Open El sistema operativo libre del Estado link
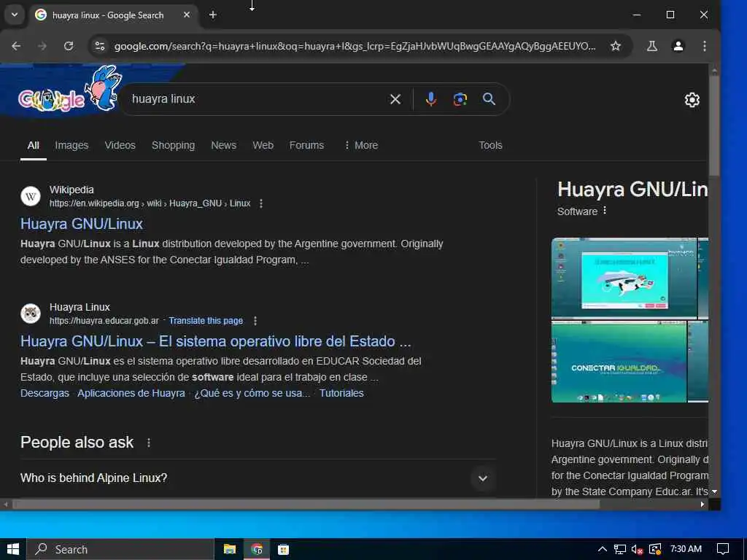 (x=215, y=341)
